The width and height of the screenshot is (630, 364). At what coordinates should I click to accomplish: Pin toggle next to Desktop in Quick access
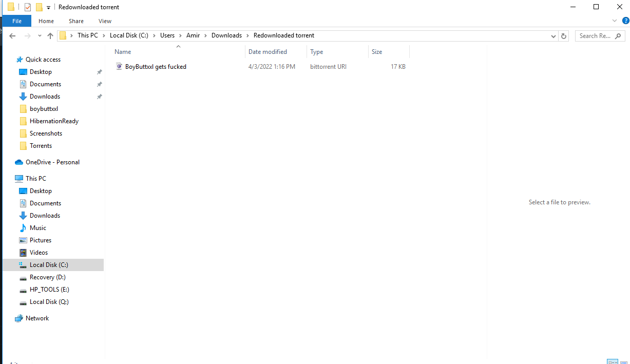point(99,72)
